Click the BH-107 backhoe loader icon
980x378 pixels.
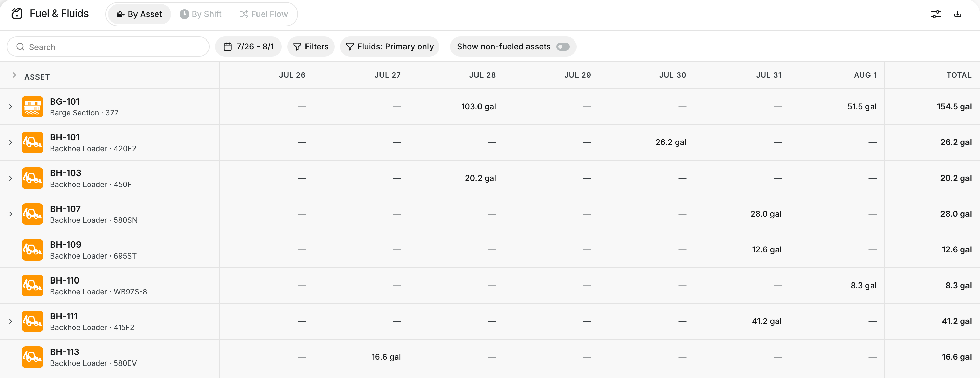[32, 214]
